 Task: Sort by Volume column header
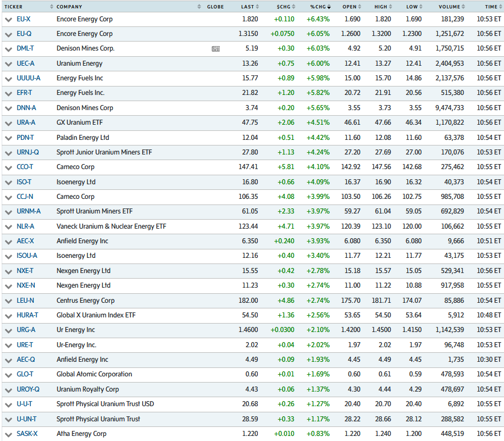452,7
